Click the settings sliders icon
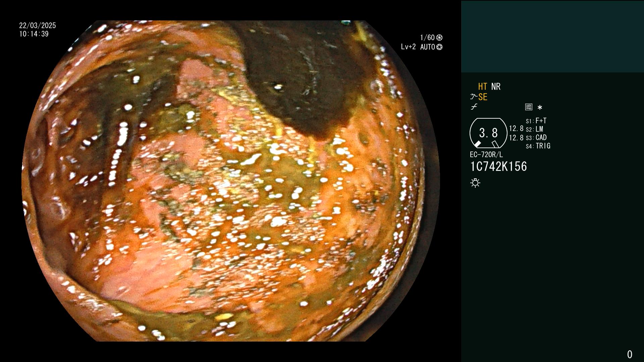 pos(529,107)
